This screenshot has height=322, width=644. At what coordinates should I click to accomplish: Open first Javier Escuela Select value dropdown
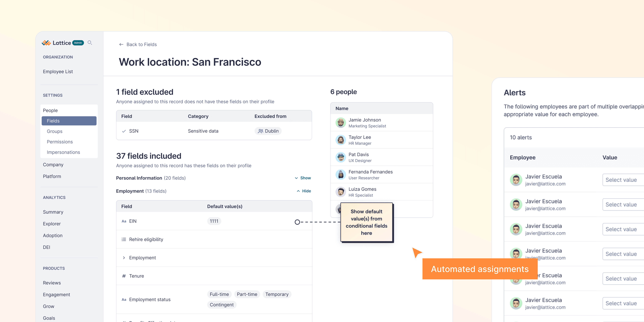point(623,180)
